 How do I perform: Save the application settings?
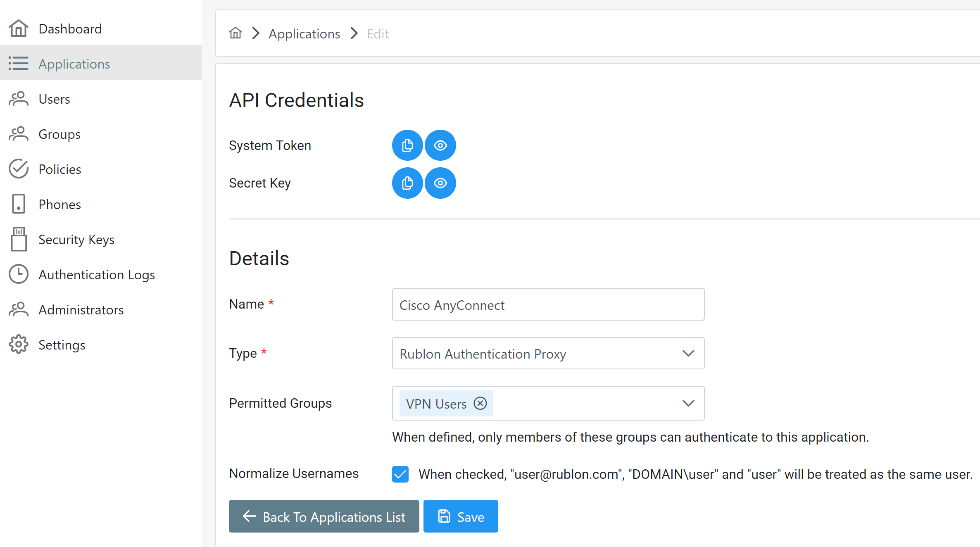461,516
